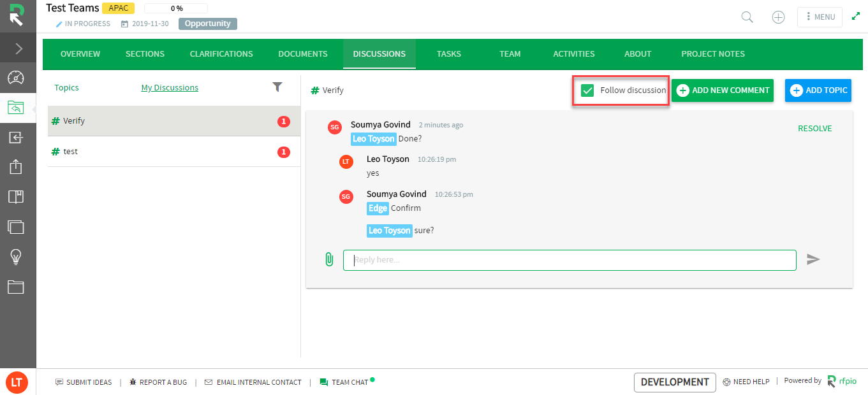Click the Opportunity badge

208,24
